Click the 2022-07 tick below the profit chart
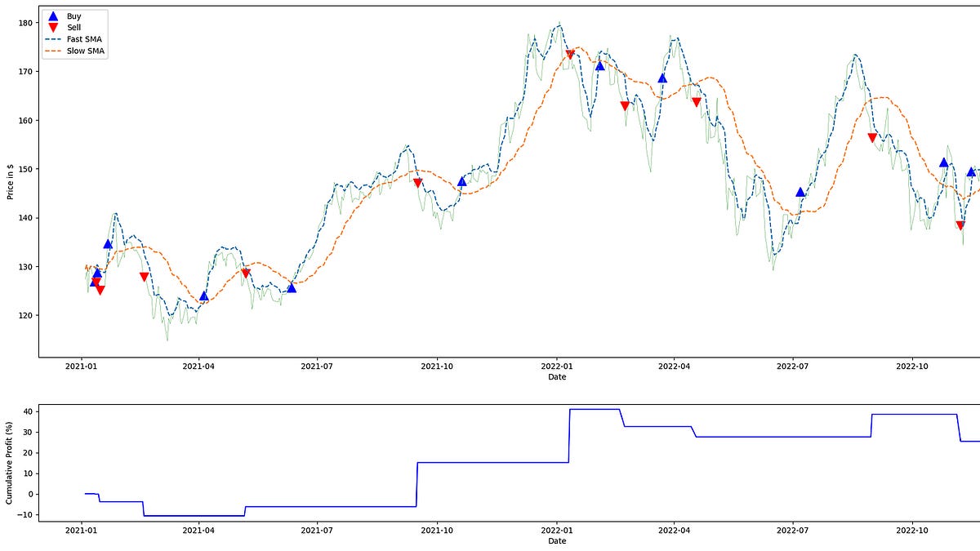 [x=793, y=530]
